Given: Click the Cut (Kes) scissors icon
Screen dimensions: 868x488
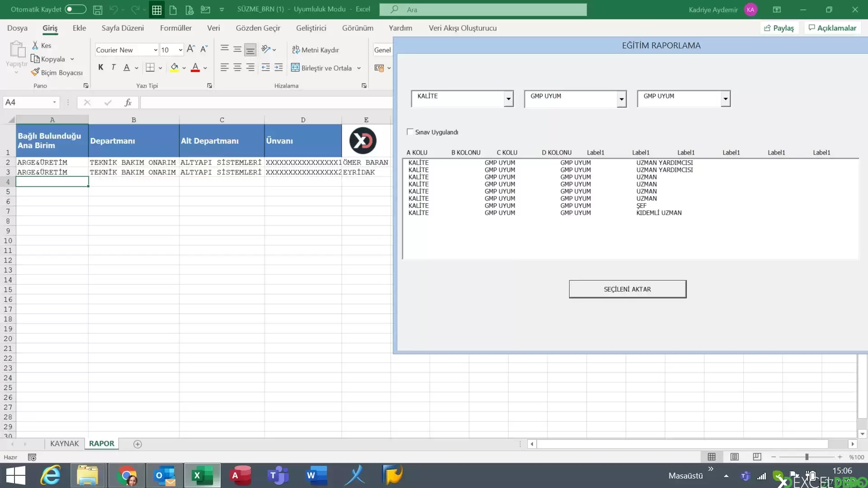Looking at the screenshot, I should click(35, 45).
